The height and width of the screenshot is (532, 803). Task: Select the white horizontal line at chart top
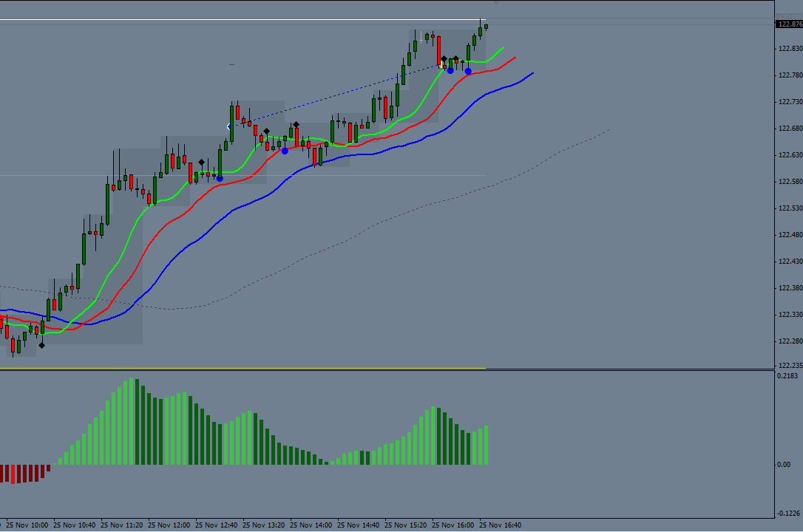243,19
